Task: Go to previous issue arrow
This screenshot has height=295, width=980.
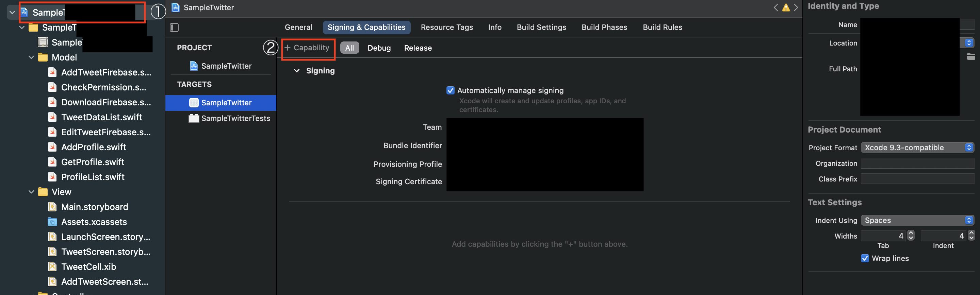Action: pos(776,7)
